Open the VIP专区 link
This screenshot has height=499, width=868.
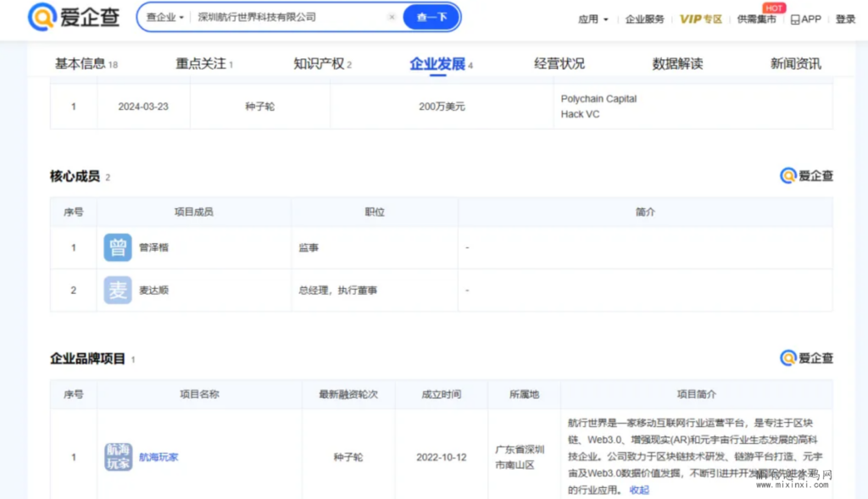[701, 19]
